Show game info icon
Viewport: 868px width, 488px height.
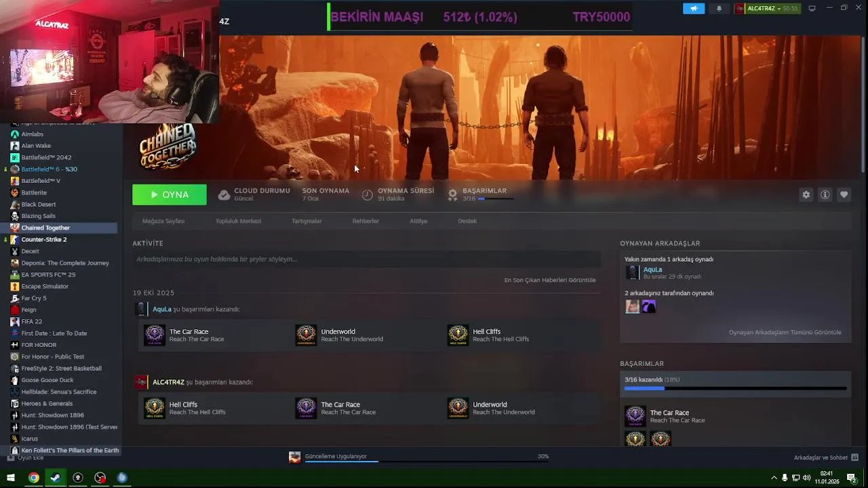tap(825, 195)
